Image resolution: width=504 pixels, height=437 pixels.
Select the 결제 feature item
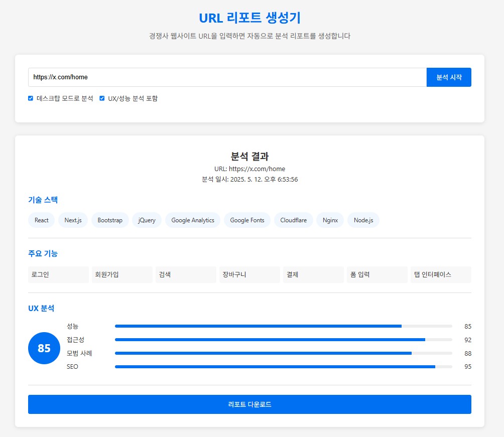pos(313,274)
